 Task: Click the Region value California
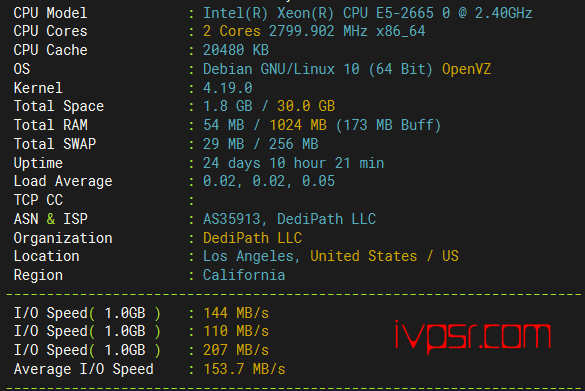pyautogui.click(x=244, y=275)
